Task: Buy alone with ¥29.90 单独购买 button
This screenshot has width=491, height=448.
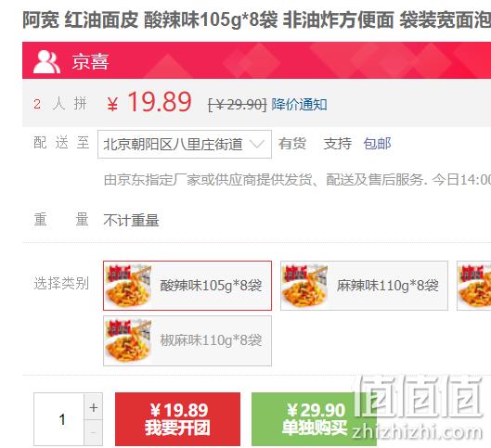Action: click(x=314, y=419)
